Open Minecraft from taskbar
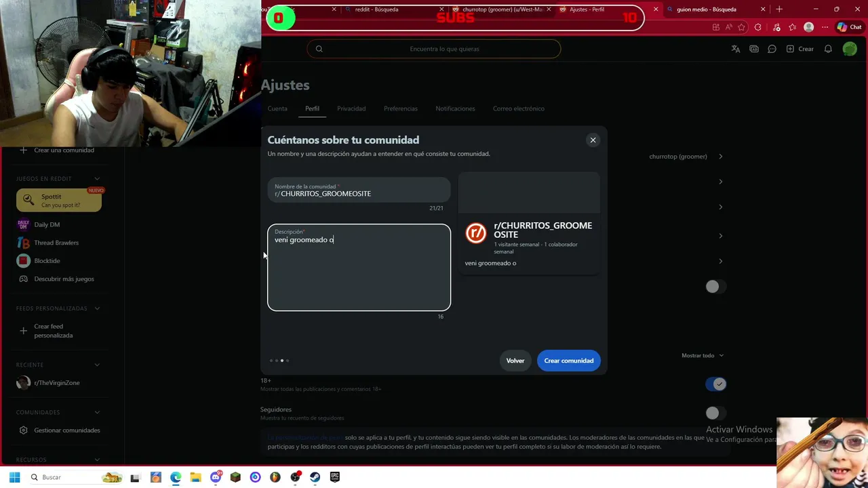 click(235, 477)
